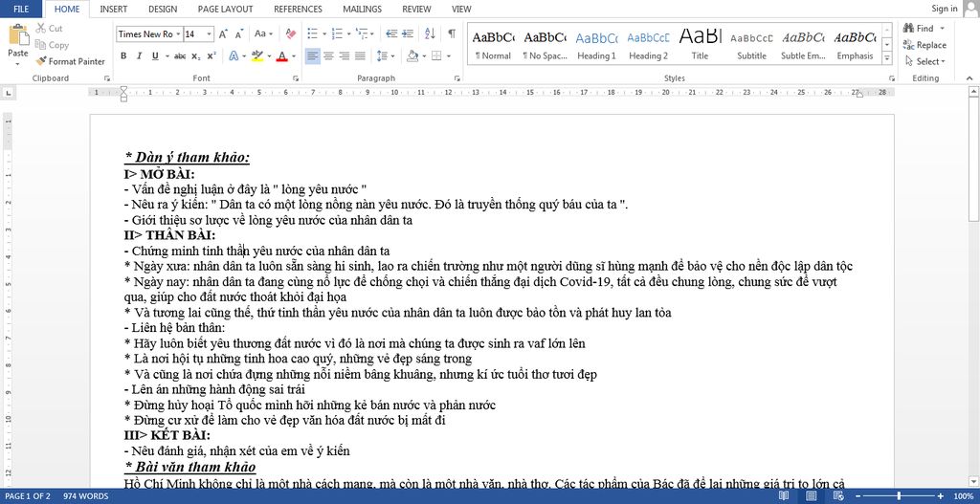
Task: Switch to VIEW tab
Action: (x=461, y=9)
